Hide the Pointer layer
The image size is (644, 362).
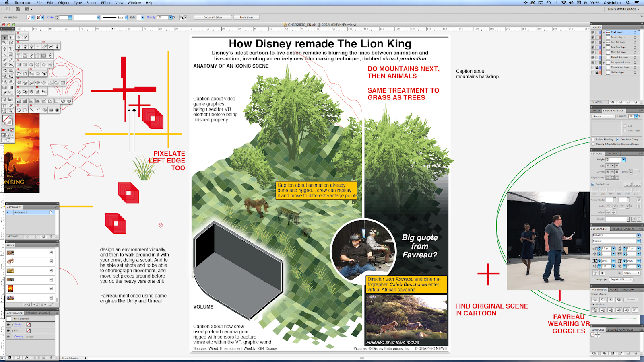pyautogui.click(x=592, y=37)
